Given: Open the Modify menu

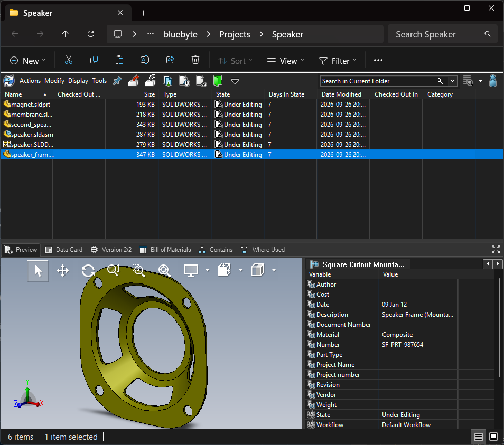Looking at the screenshot, I should [54, 81].
